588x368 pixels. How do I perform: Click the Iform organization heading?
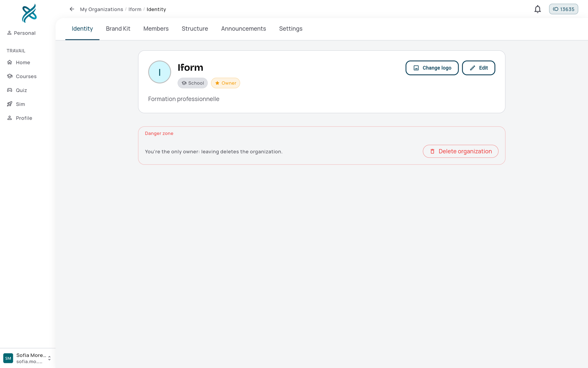190,68
